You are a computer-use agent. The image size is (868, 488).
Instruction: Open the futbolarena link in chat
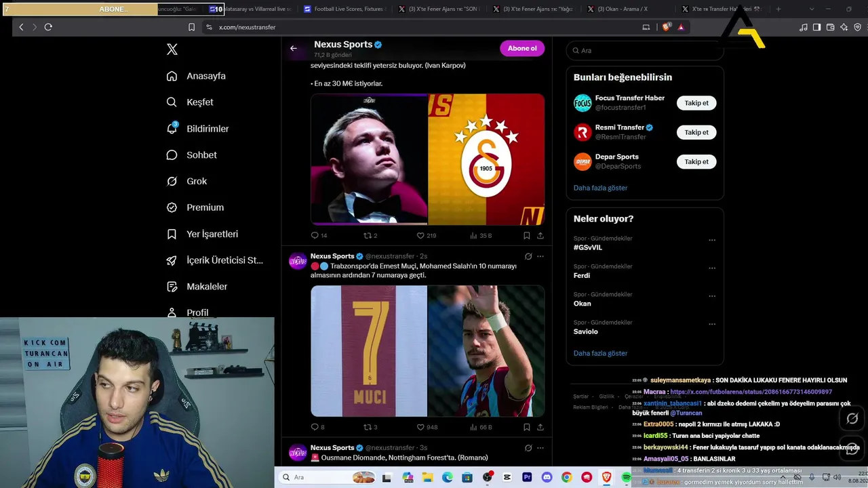point(751,392)
